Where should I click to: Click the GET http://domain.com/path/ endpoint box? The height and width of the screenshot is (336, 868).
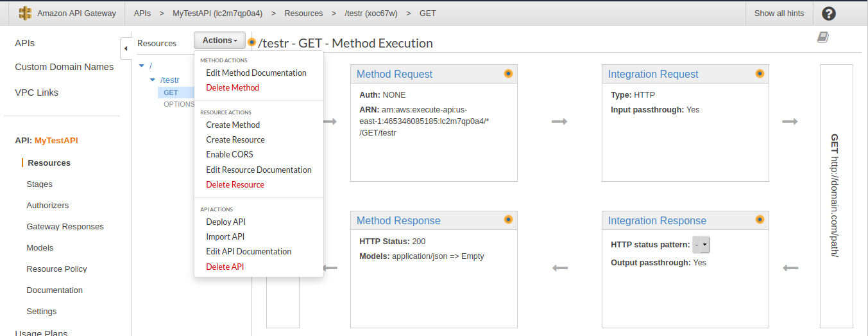836,196
